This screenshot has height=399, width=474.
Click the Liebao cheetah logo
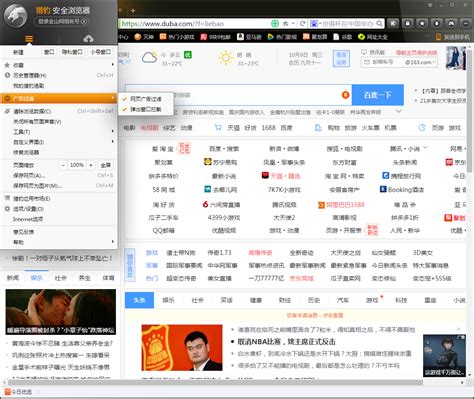[x=15, y=15]
